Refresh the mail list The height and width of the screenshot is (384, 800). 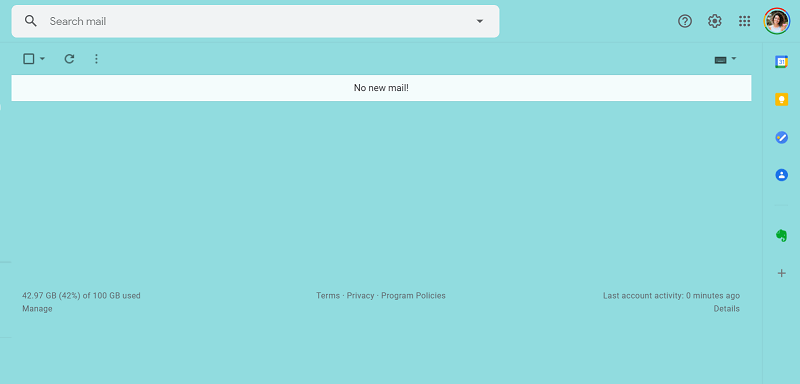pyautogui.click(x=69, y=59)
